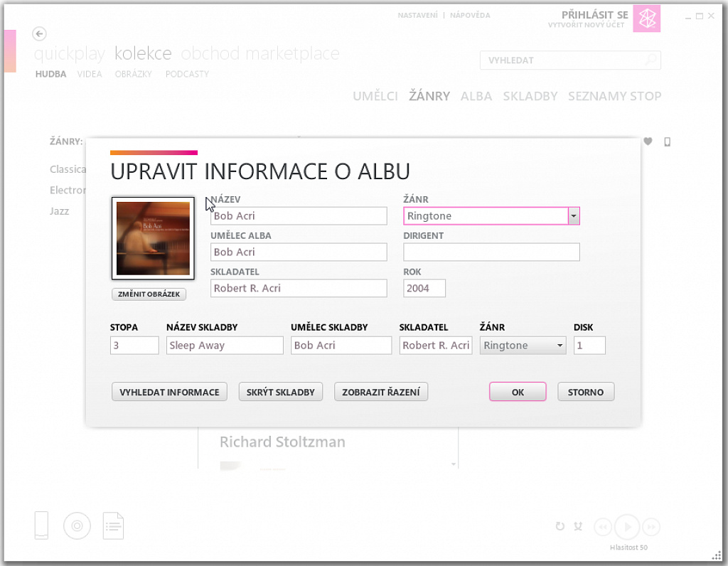Viewport: 728px width, 566px height.
Task: Expand the album Žánr dropdown arrow
Action: 574,216
